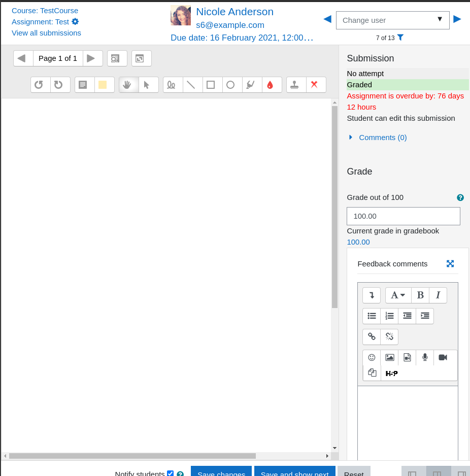Go to previous PDF page

(x=23, y=58)
